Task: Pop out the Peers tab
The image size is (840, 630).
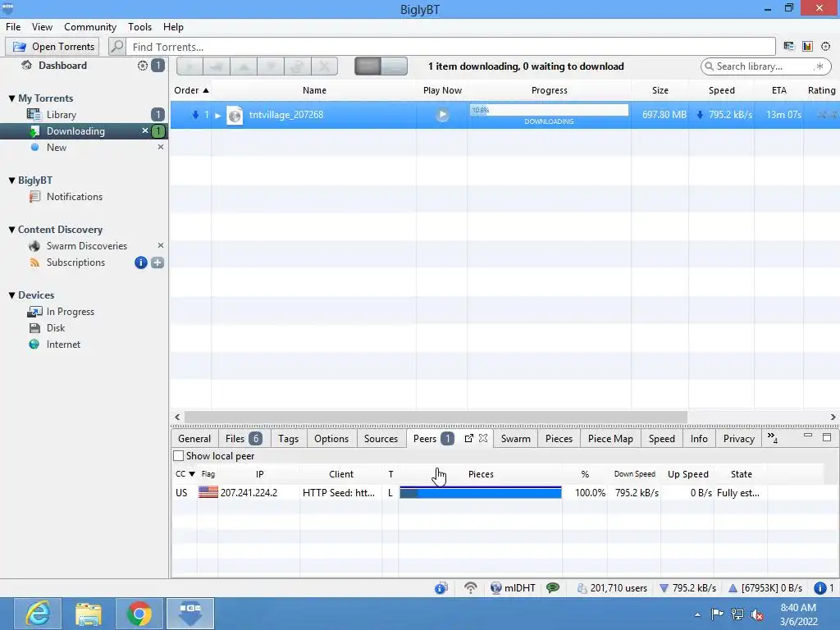Action: (468, 438)
